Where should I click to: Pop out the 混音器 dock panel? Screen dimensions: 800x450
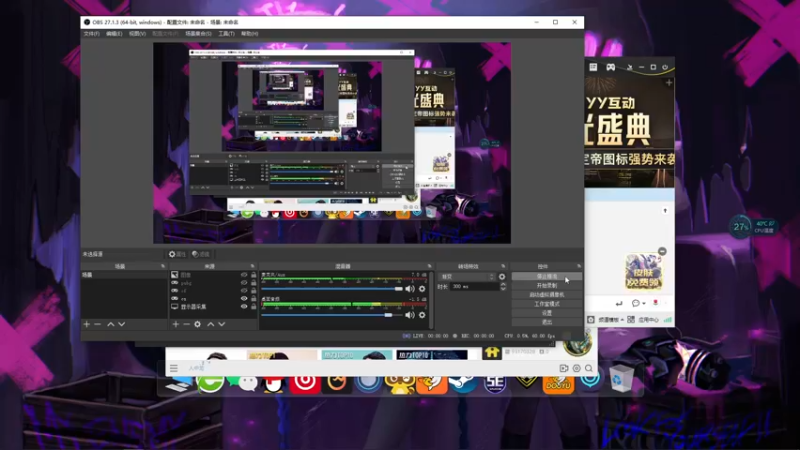(x=429, y=266)
